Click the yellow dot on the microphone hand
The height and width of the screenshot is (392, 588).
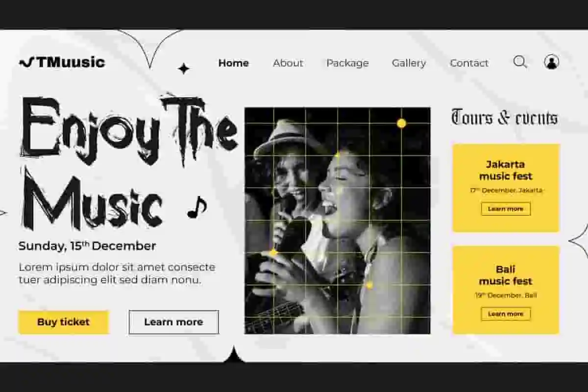click(273, 253)
